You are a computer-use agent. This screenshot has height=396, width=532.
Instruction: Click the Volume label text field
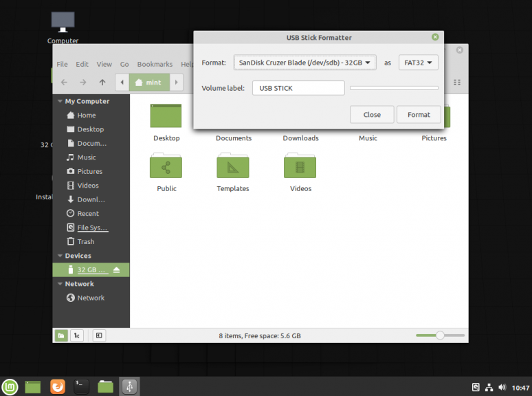point(298,88)
